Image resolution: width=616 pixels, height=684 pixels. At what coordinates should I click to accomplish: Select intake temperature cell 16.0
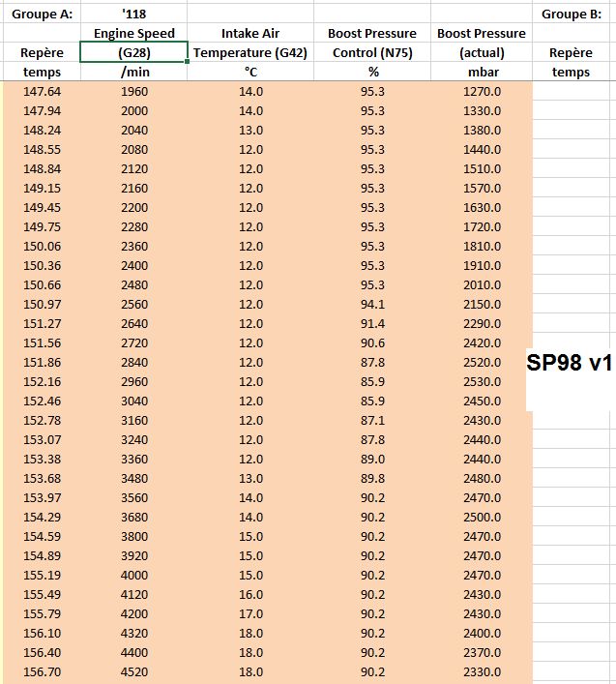point(250,594)
